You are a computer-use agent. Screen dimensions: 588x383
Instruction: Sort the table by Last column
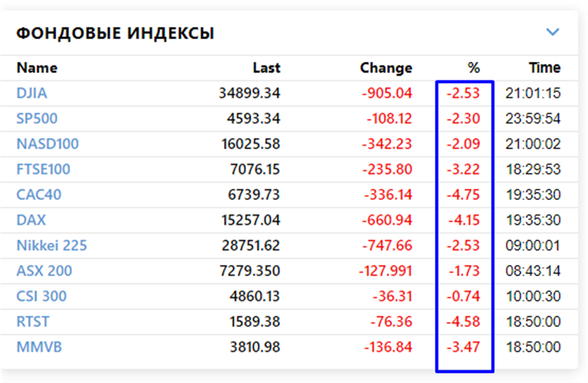coord(266,68)
